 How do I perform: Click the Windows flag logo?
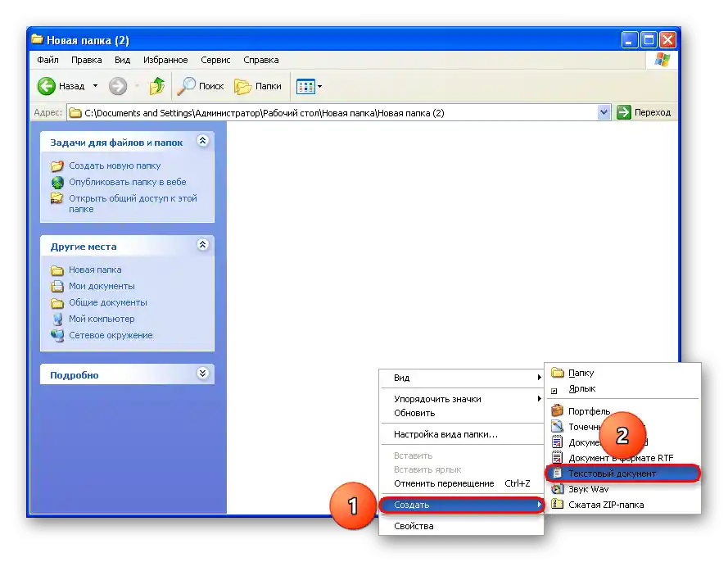coord(662,60)
